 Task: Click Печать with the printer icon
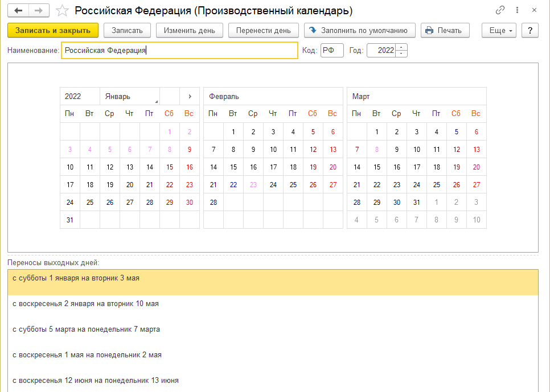pyautogui.click(x=444, y=30)
